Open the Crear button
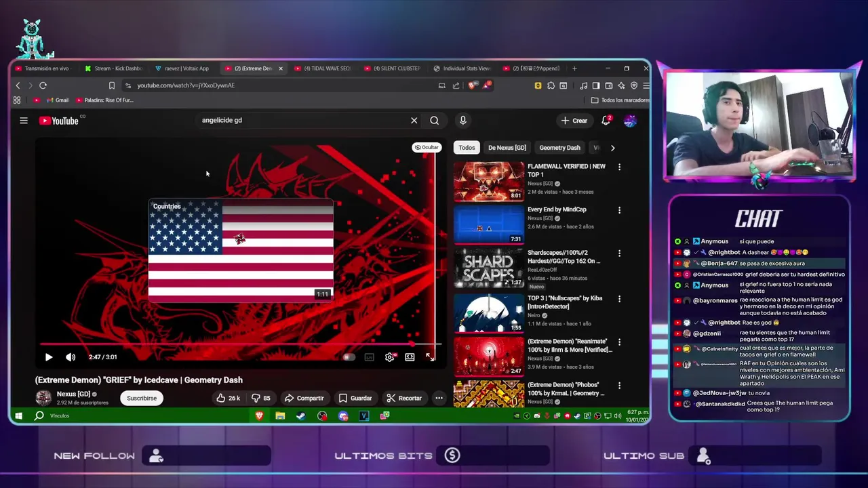 point(574,121)
